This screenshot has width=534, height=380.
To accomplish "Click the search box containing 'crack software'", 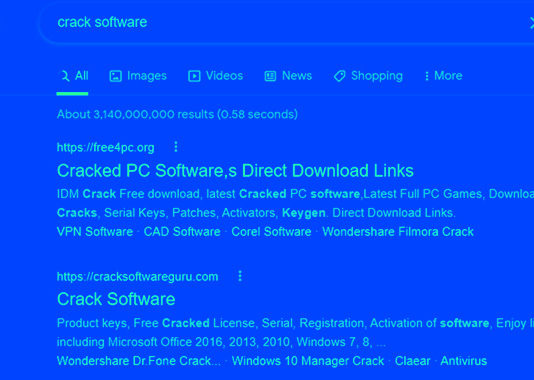I will (x=286, y=23).
